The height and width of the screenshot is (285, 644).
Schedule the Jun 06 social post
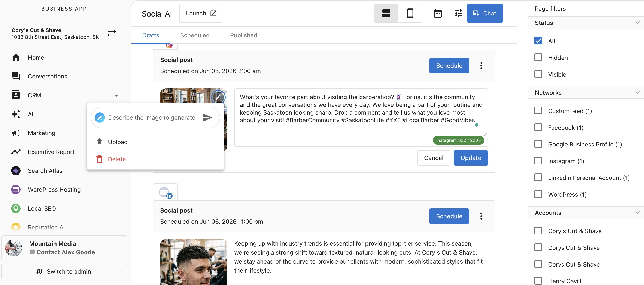point(449,216)
